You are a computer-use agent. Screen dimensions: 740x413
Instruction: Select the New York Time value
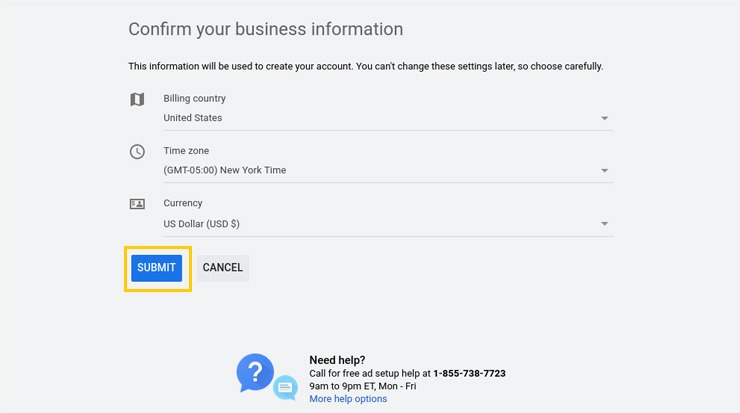pos(225,170)
